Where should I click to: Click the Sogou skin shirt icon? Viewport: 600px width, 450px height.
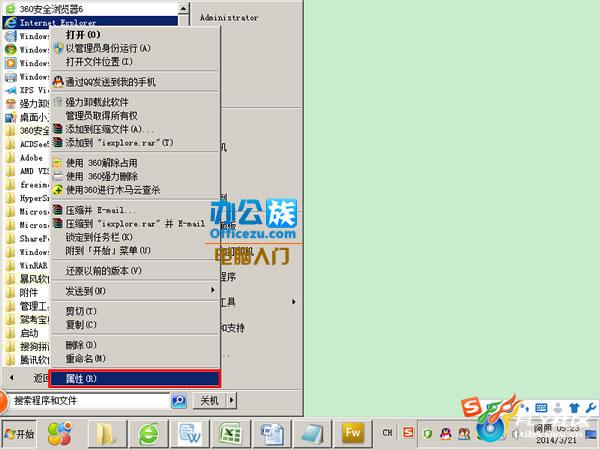coord(574,408)
